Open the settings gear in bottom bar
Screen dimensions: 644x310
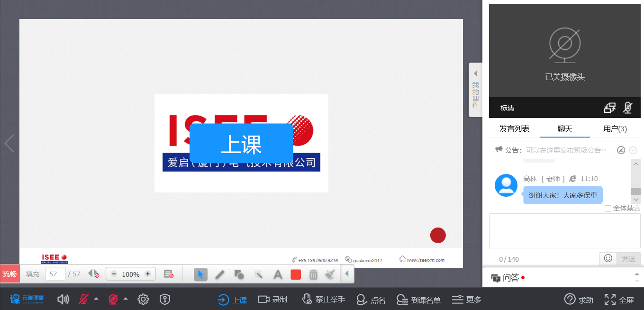tap(143, 300)
